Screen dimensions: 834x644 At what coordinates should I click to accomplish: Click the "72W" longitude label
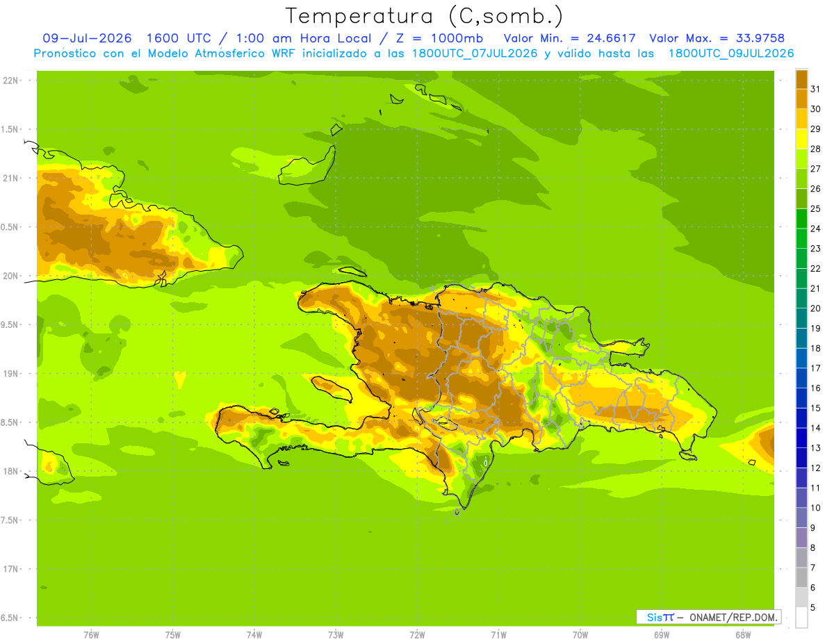click(x=417, y=634)
